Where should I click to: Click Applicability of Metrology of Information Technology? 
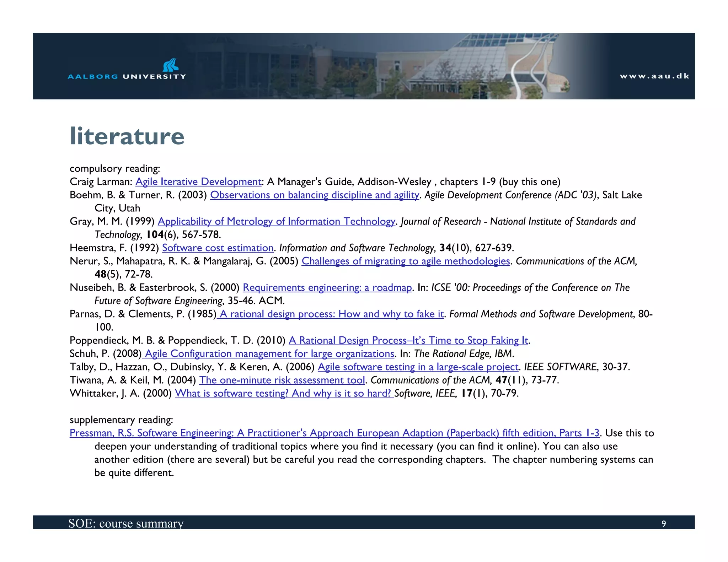click(276, 222)
